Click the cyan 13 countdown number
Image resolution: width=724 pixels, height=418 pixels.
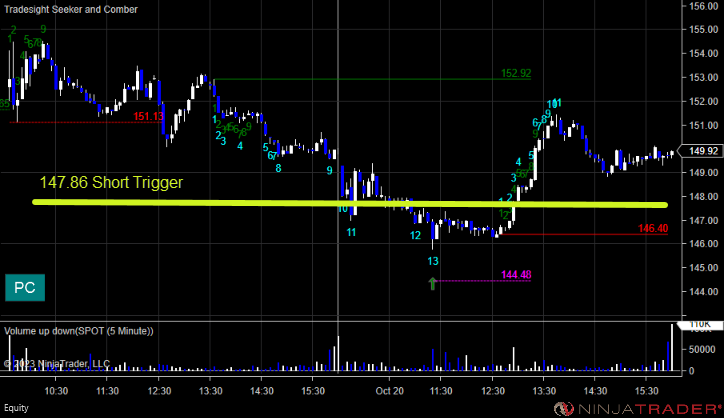coord(433,261)
